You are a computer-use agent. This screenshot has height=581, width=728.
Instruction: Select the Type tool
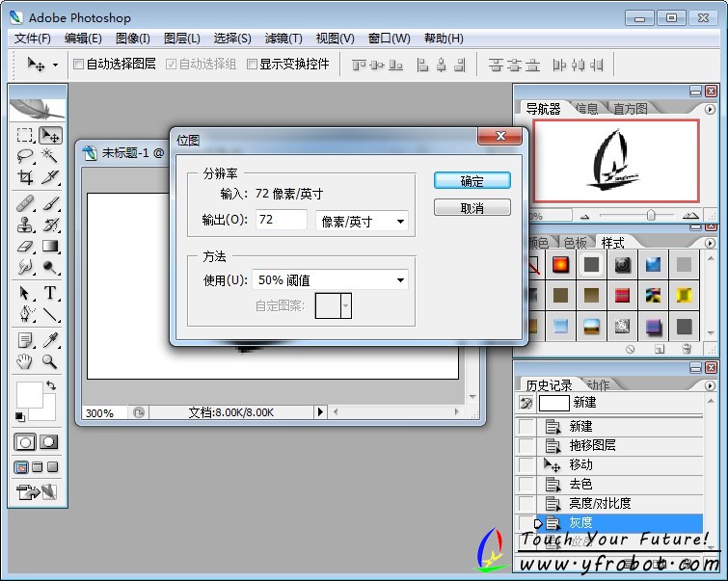(x=50, y=293)
